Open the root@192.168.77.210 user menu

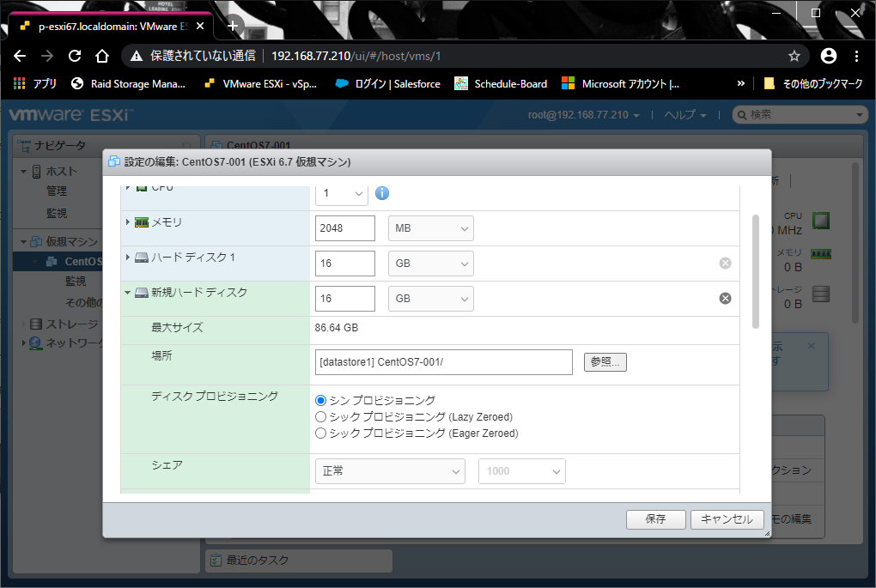pyautogui.click(x=583, y=115)
